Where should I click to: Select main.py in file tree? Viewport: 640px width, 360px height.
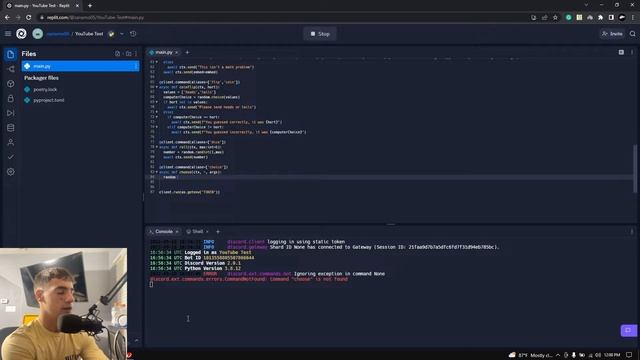80,66
